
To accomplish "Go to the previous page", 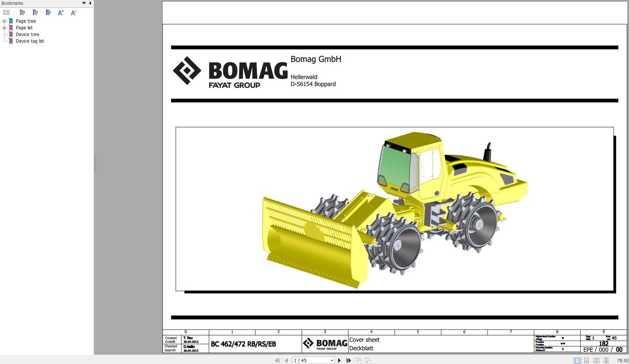I will click(x=286, y=360).
